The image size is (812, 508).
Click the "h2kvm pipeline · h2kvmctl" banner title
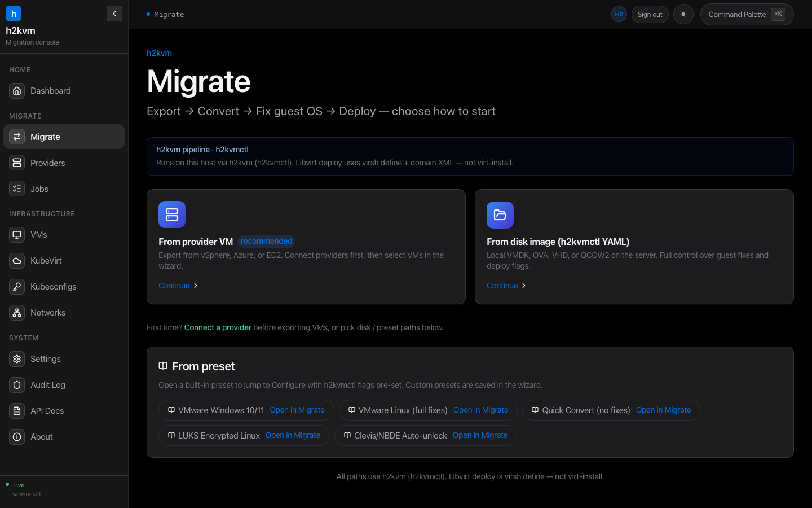(202, 150)
